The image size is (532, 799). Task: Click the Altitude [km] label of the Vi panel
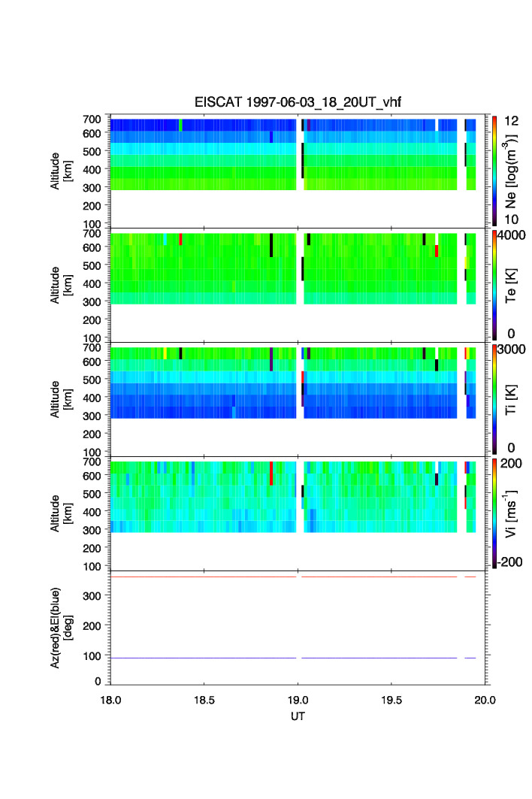(x=61, y=513)
